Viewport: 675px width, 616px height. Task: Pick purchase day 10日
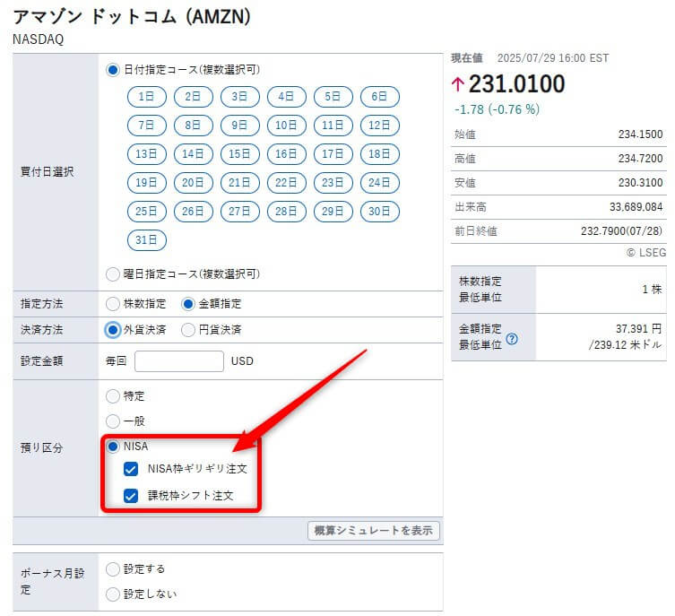coord(286,126)
